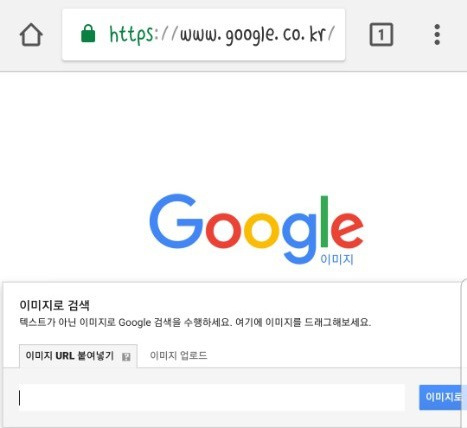Click the blue 이미지로 search button

pyautogui.click(x=443, y=397)
